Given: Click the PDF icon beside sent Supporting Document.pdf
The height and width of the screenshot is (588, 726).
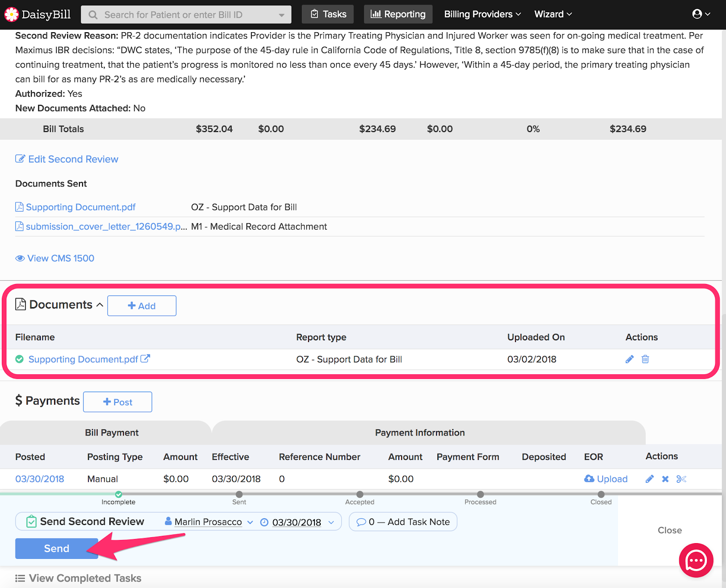Looking at the screenshot, I should click(x=20, y=207).
